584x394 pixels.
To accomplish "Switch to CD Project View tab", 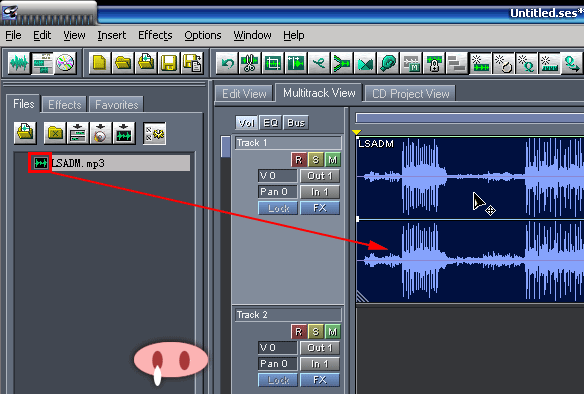I will (410, 93).
